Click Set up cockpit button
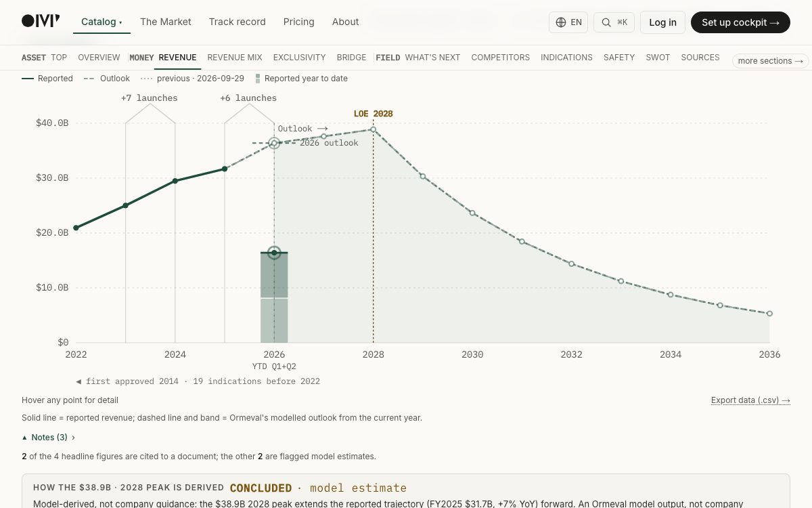Screen dimensions: 812x508 pyautogui.click(x=740, y=22)
